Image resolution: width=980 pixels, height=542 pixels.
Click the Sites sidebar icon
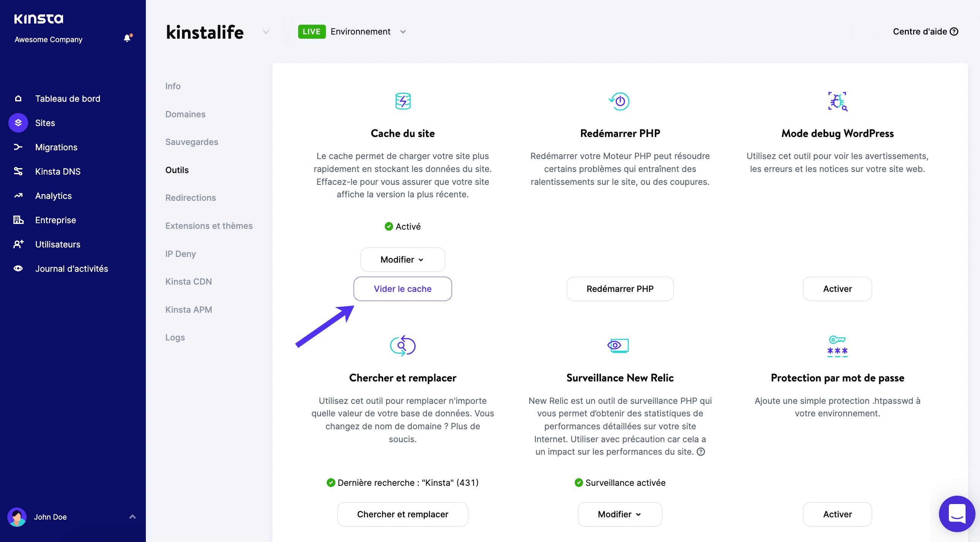[18, 123]
